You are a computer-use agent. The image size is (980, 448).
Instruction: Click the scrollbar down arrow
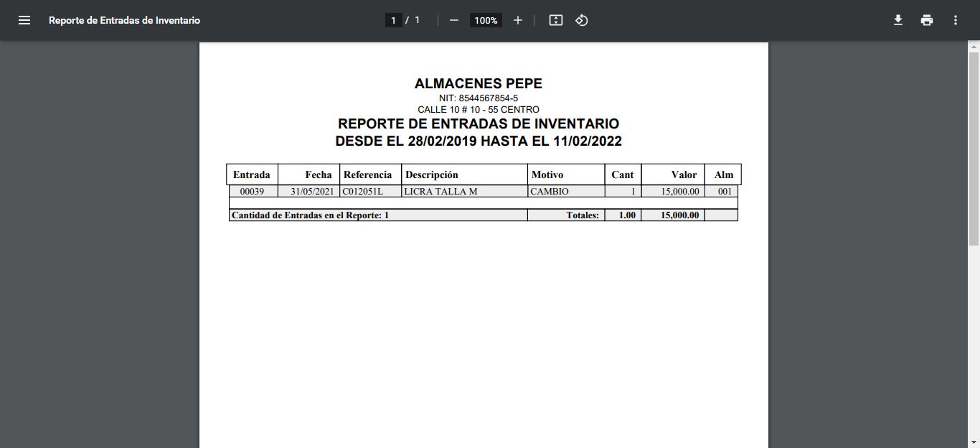pos(974,442)
